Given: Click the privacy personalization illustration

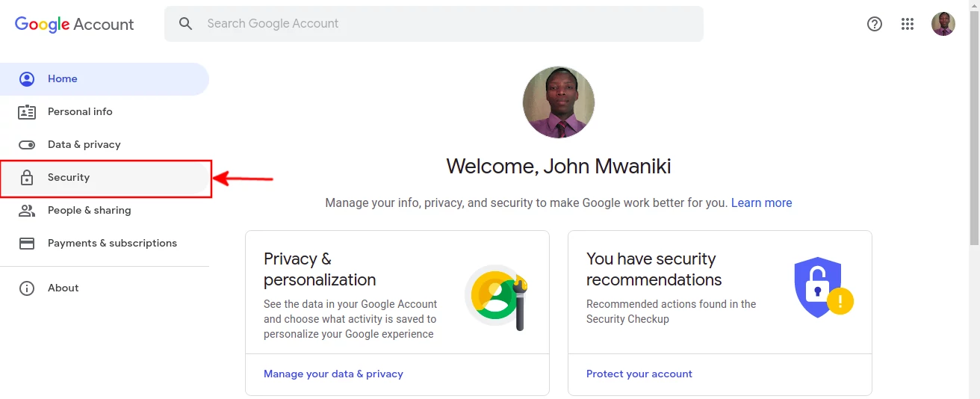Looking at the screenshot, I should [497, 297].
